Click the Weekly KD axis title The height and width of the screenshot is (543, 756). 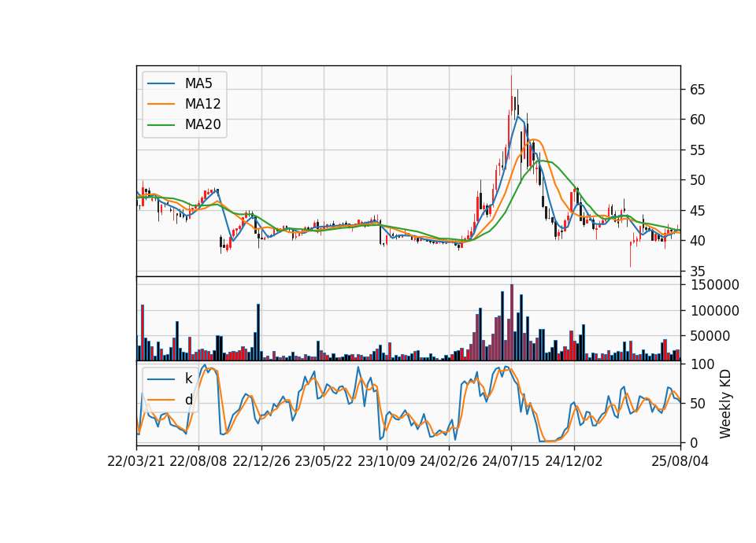tap(725, 404)
